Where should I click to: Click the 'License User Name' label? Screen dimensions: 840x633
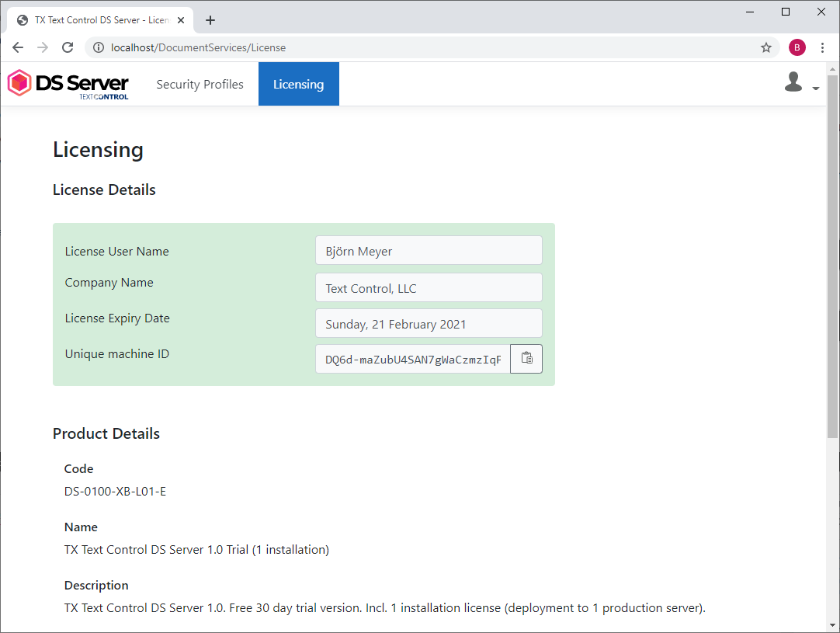click(116, 252)
